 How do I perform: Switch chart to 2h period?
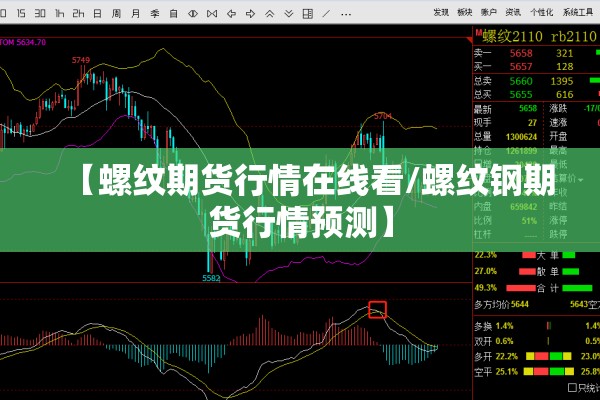(78, 14)
